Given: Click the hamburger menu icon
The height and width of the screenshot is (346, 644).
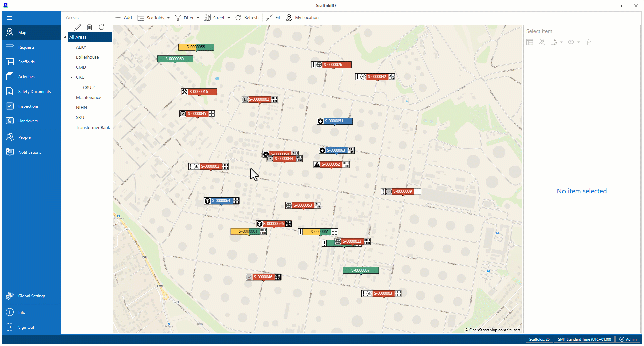Looking at the screenshot, I should (10, 18).
